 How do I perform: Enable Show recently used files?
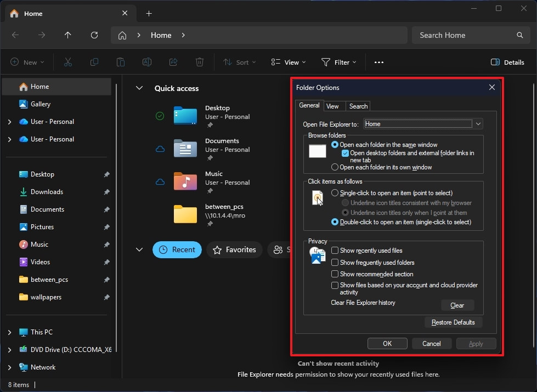[335, 251]
